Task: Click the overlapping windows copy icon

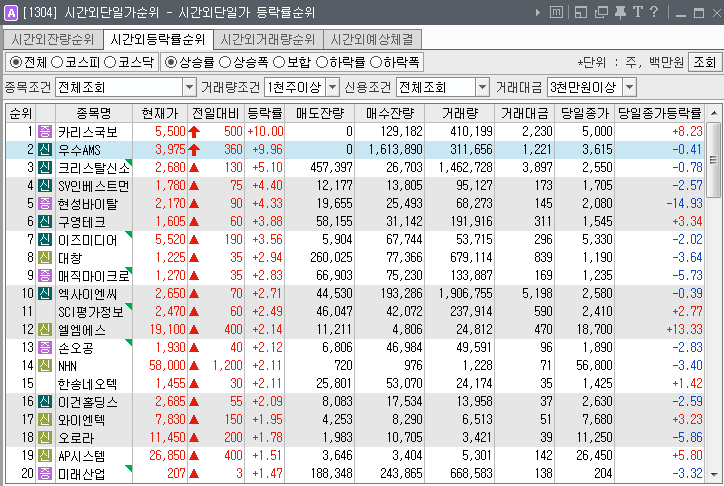Action: point(601,12)
